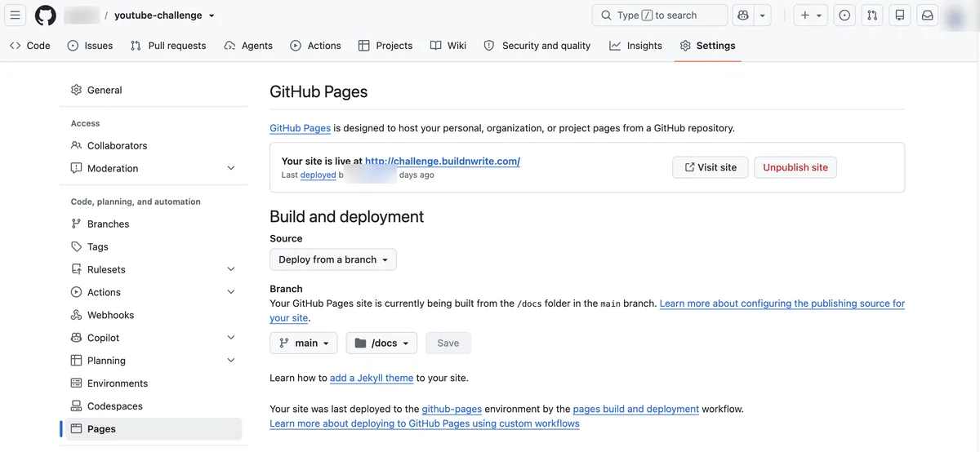The width and height of the screenshot is (980, 452).
Task: Click the red Unpublish site button
Action: point(795,167)
